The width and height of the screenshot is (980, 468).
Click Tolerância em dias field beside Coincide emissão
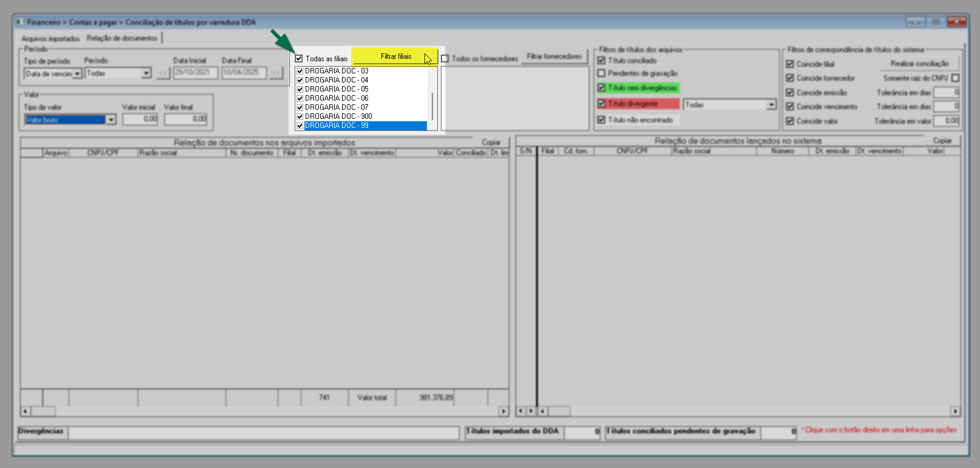point(947,93)
